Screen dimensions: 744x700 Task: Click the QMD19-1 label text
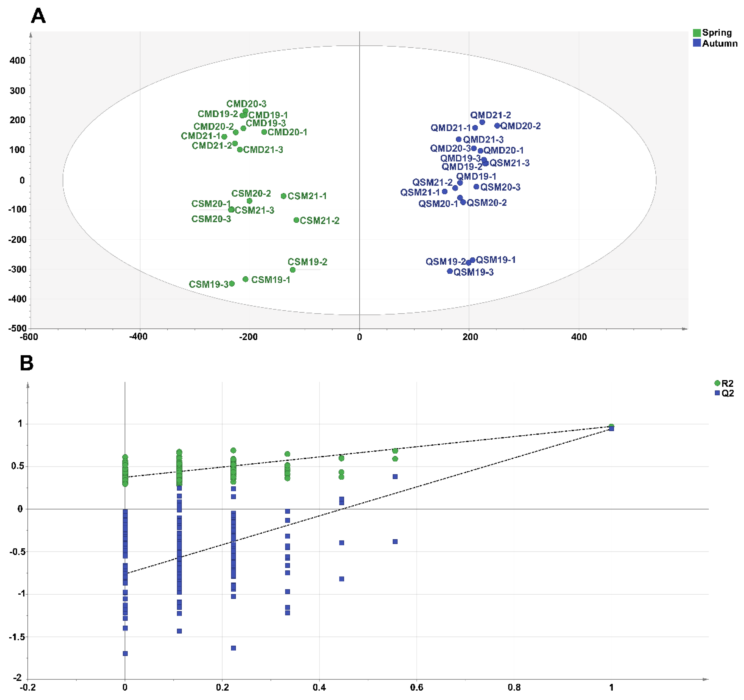pyautogui.click(x=476, y=176)
